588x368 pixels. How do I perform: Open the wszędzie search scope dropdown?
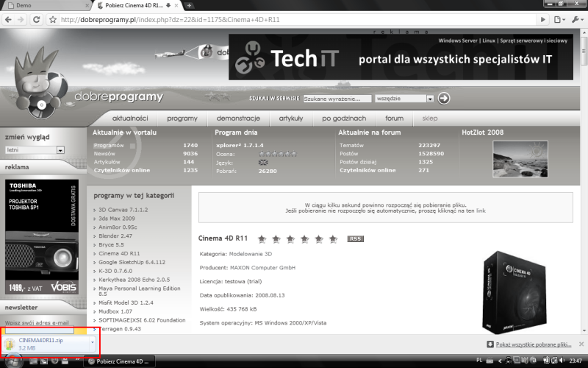coord(404,99)
